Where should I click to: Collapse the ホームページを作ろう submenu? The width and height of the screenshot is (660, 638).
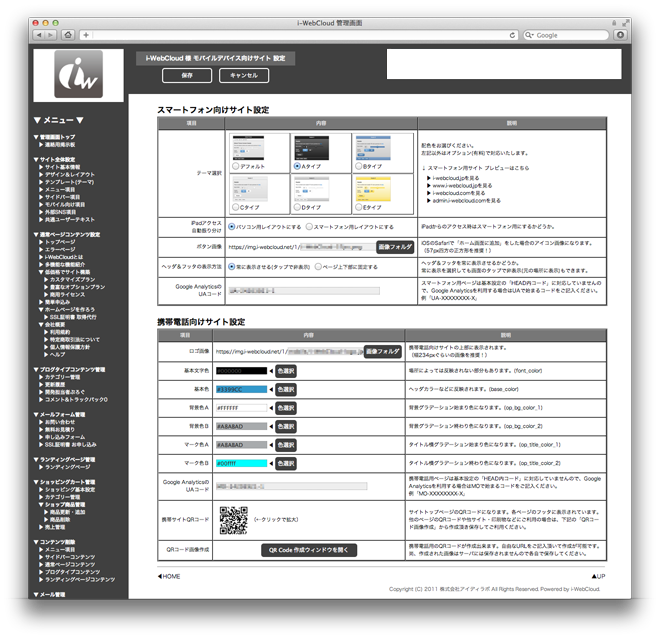click(x=41, y=310)
